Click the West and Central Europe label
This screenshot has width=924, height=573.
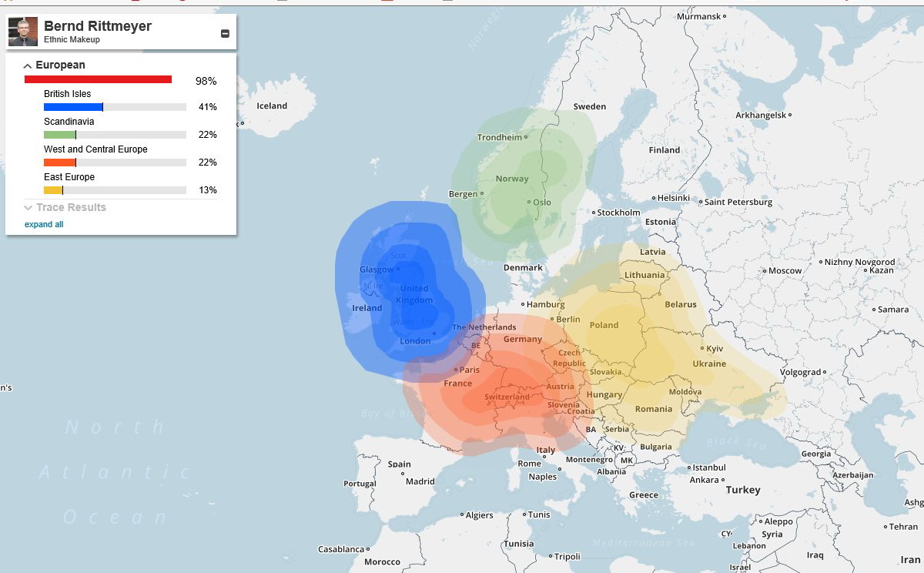point(95,149)
